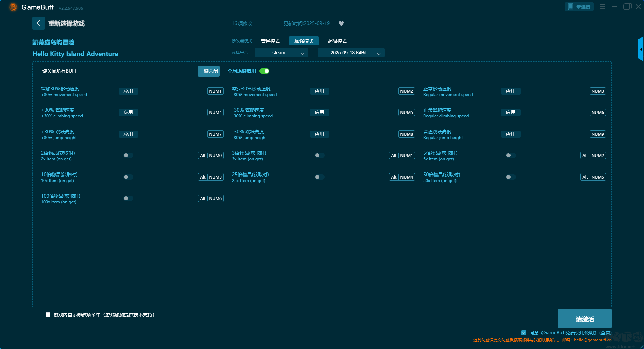Click the Hello Kitty Island Adventure title text
Image resolution: width=644 pixels, height=349 pixels.
tap(75, 54)
